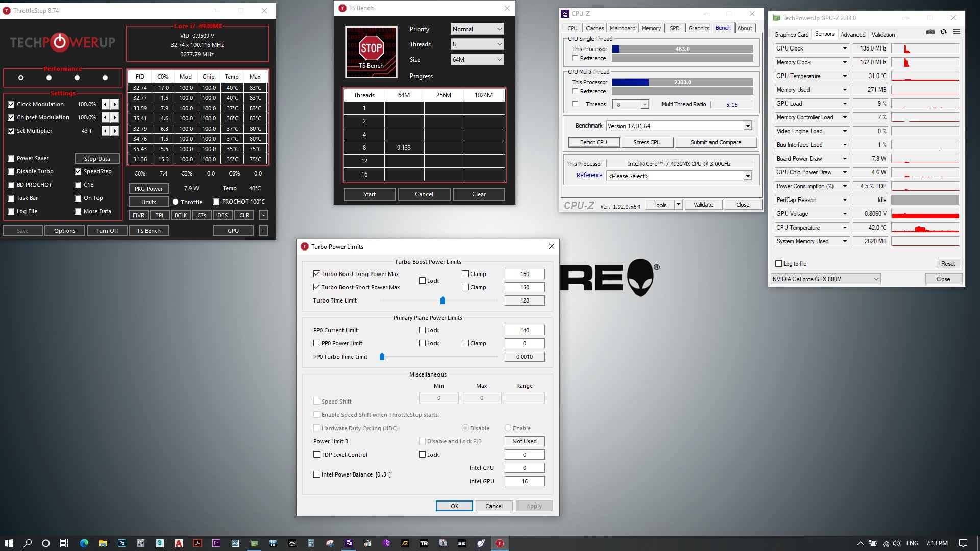Open the Windows Start menu
Screen dimensions: 980x551
click(9, 543)
